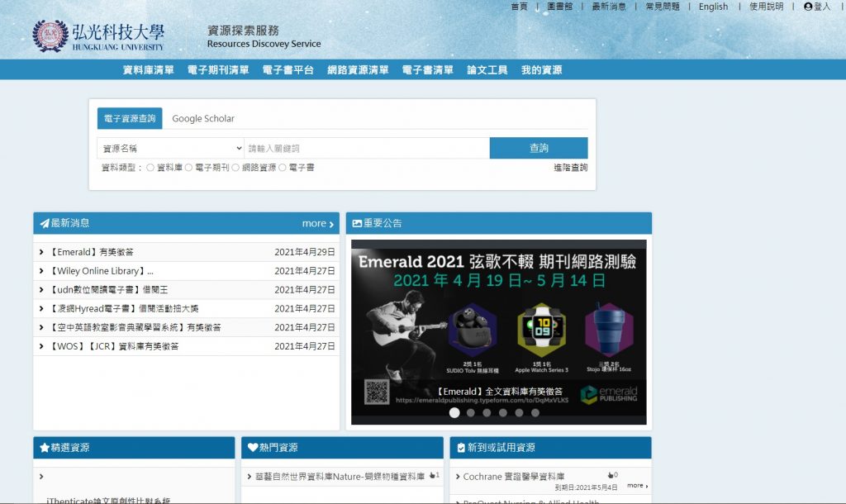Open the 常見問題 FAQ link
This screenshot has height=504, width=846.
tap(663, 7)
